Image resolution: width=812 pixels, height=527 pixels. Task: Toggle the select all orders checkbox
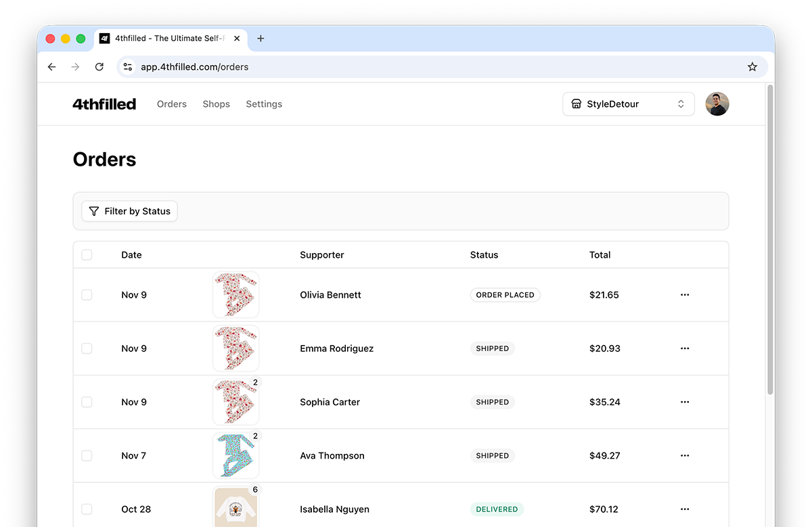[x=87, y=255]
